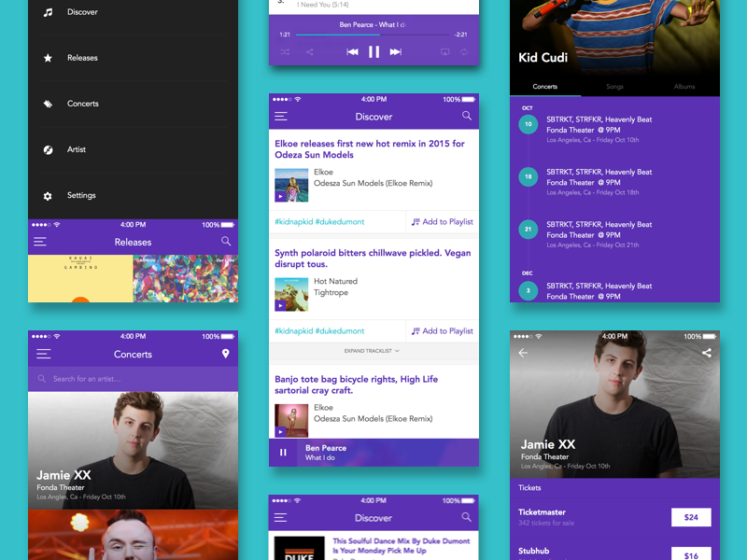This screenshot has height=560, width=747.
Task: Select Concerts tab on Kid Cudi page
Action: (545, 87)
